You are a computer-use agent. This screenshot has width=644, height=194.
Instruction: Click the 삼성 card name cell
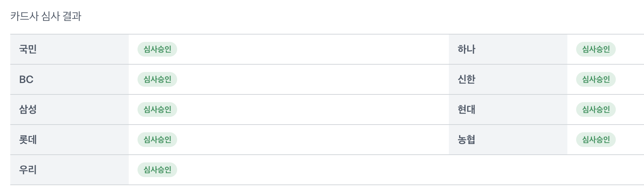[x=69, y=109]
